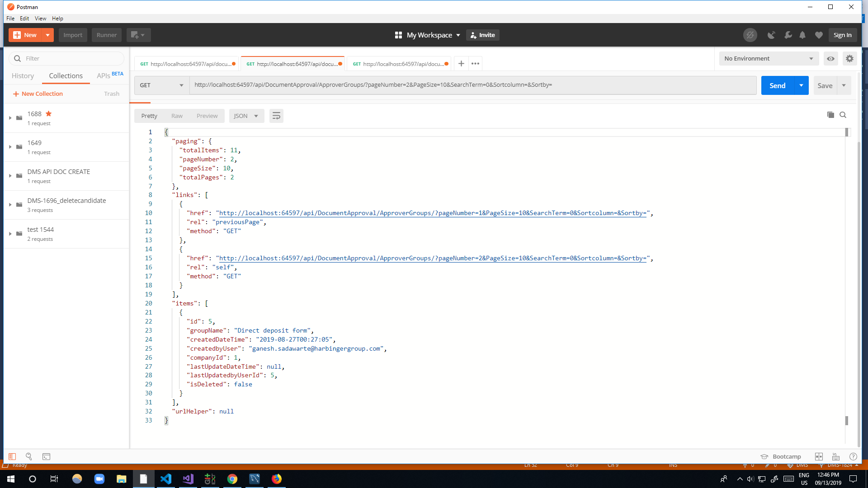Open the View menu

[x=40, y=19]
